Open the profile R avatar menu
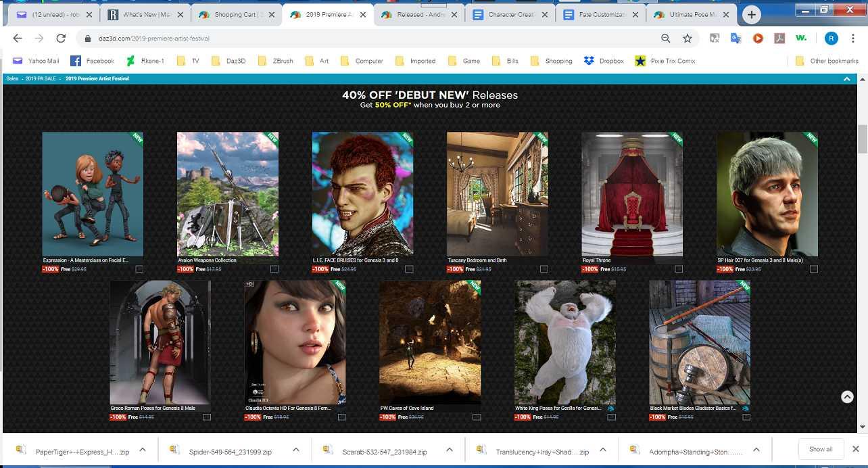 click(831, 39)
